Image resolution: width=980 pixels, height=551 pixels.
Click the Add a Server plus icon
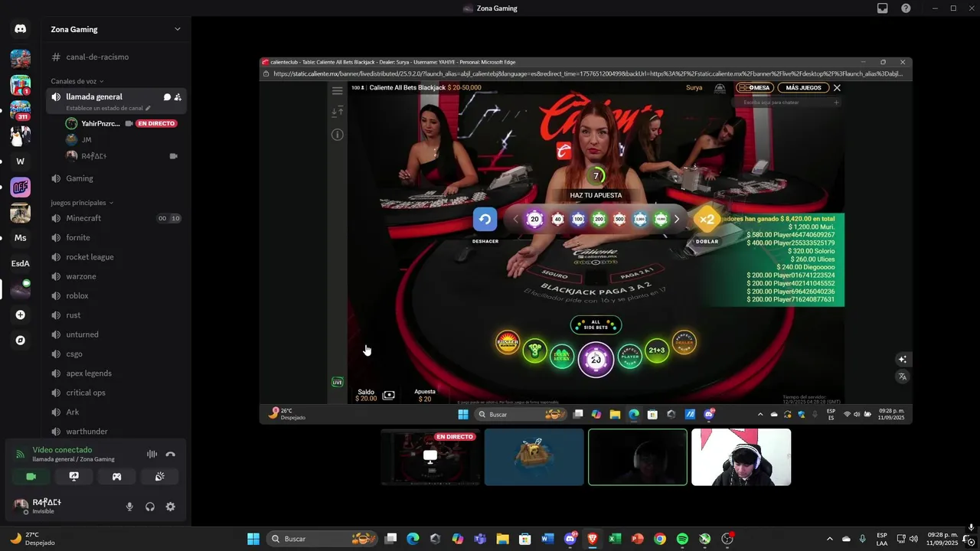pos(21,315)
